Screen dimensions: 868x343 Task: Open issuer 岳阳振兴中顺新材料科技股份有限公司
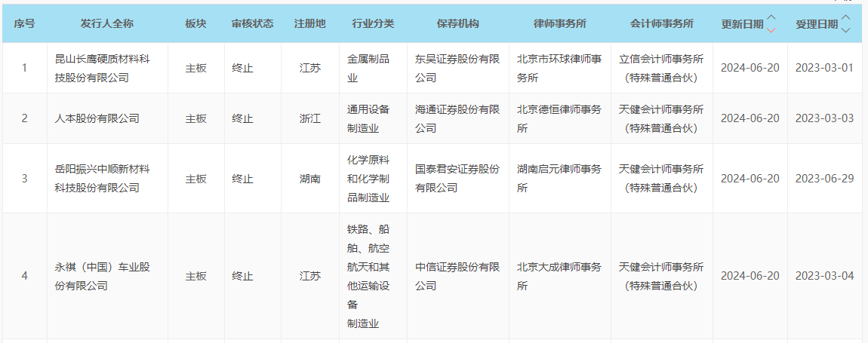[x=103, y=179]
